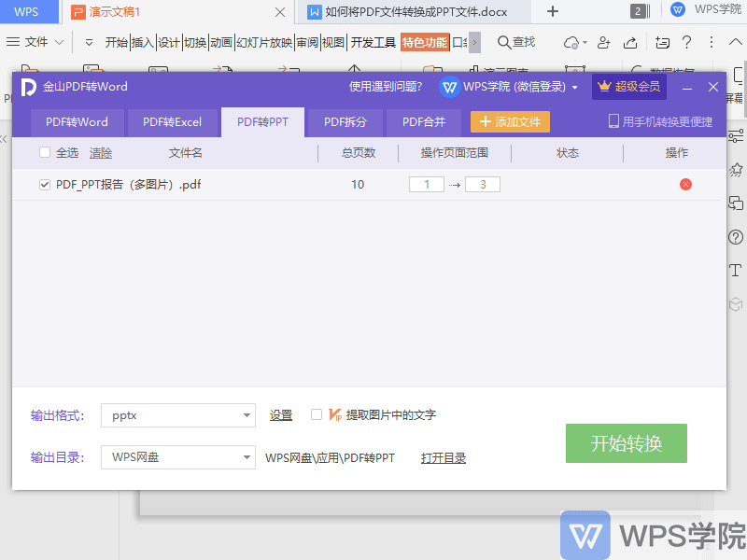Click the overlapping frames icon in right sidebar

tap(736, 203)
